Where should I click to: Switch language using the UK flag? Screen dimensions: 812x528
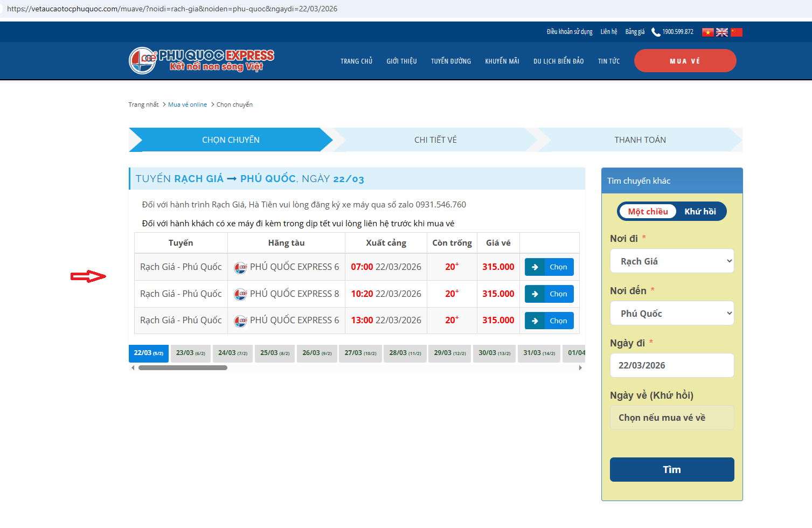(722, 32)
